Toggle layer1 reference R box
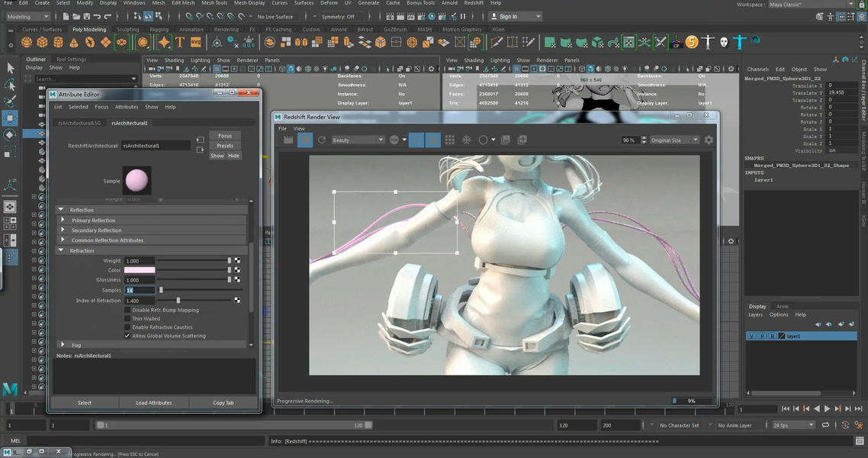Viewport: 868px width, 458px height. (772, 336)
